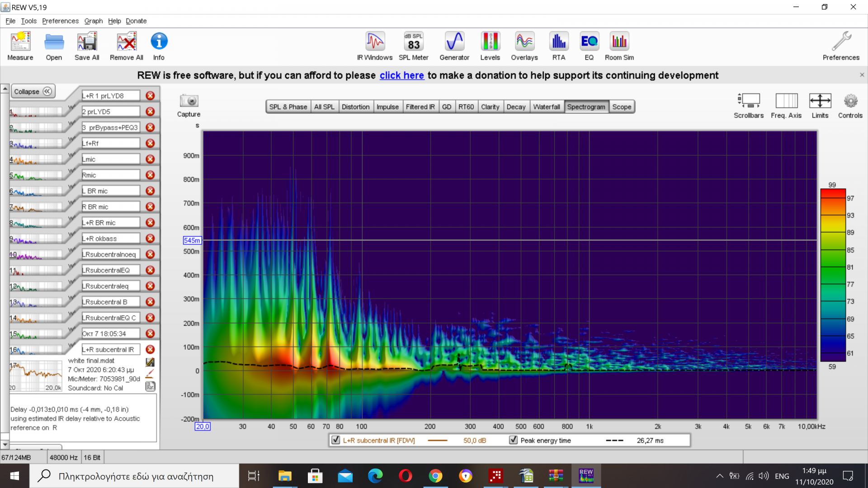Open the RTA window
This screenshot has width=868, height=488.
click(x=559, y=46)
